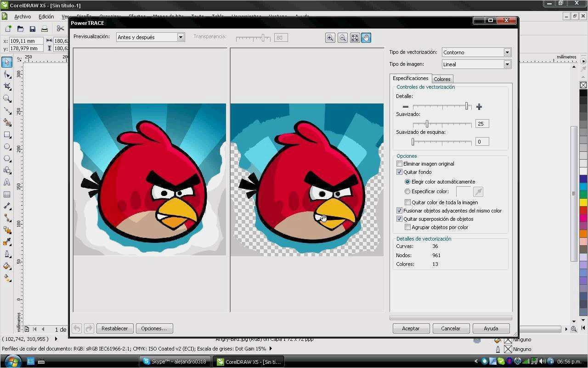Click the Aceptar button
This screenshot has width=588, height=368.
(411, 328)
